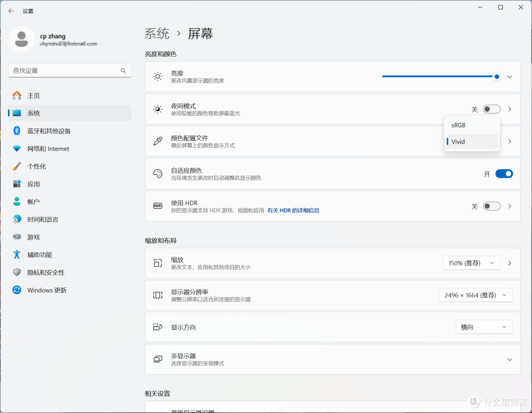
Task: Click the cp zhang account name
Action: (53, 36)
